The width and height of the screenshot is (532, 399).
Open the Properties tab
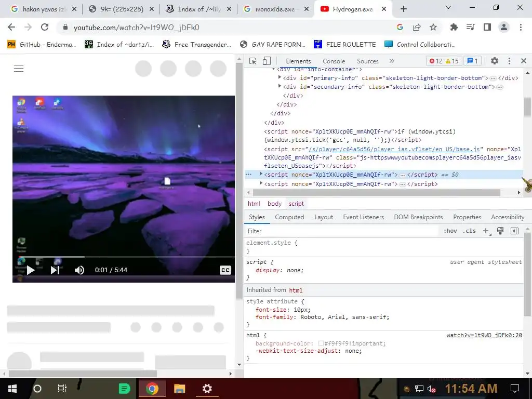467,217
